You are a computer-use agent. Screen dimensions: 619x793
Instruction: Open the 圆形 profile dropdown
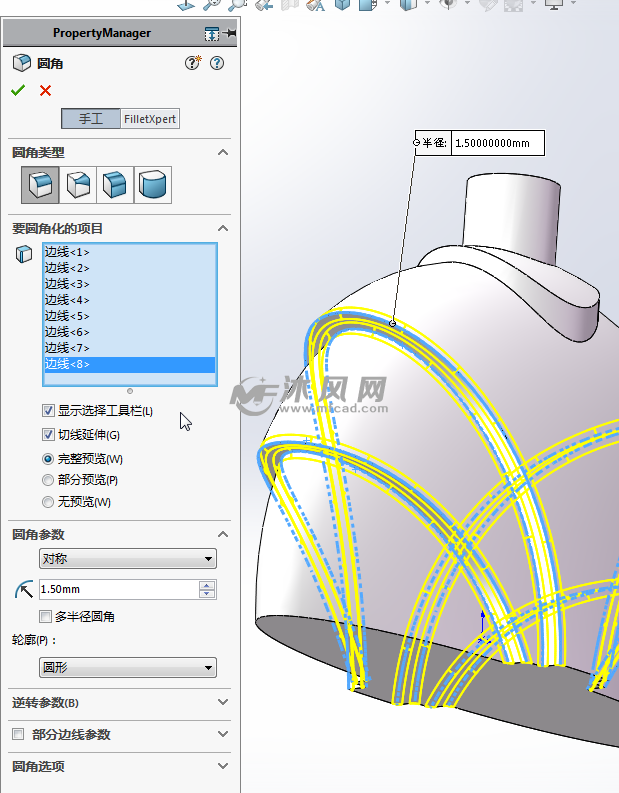[128, 668]
